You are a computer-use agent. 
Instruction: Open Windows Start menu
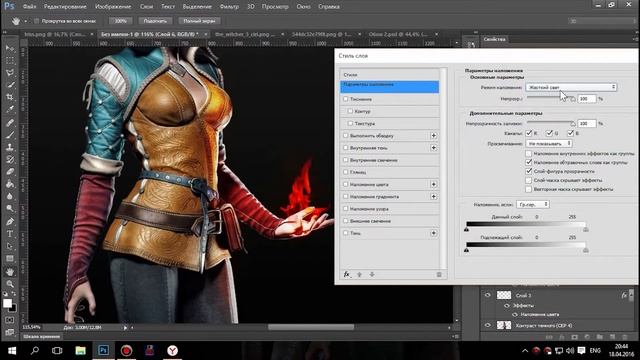click(x=12, y=351)
